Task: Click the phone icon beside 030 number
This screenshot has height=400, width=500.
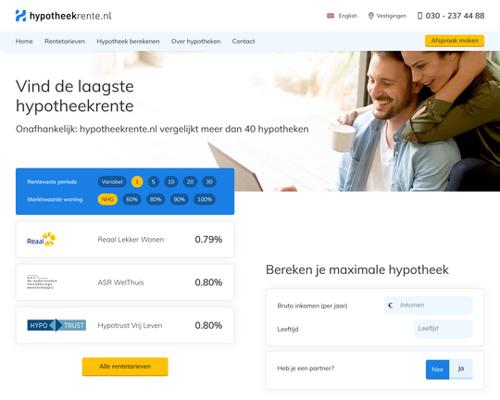Action: click(x=420, y=16)
